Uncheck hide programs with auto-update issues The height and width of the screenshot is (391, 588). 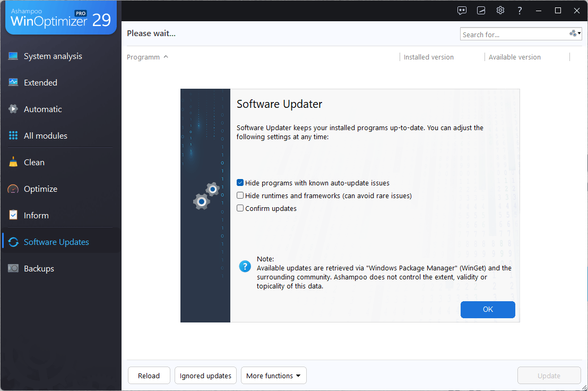point(240,182)
